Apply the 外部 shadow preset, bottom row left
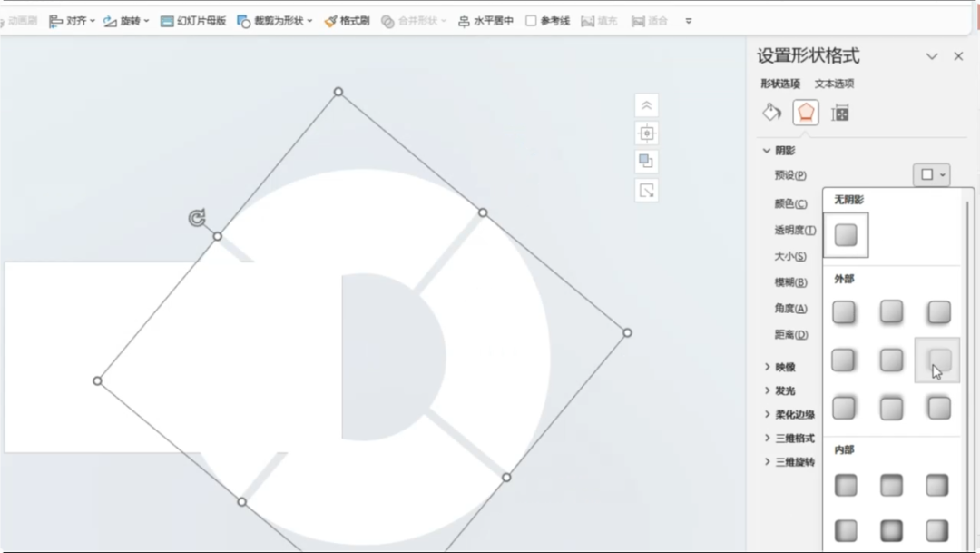The height and width of the screenshot is (553, 980). click(844, 408)
